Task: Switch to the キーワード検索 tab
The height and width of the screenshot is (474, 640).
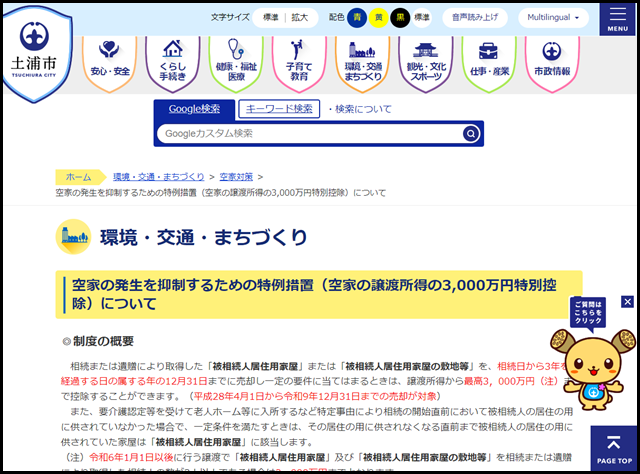Action: pyautogui.click(x=279, y=109)
